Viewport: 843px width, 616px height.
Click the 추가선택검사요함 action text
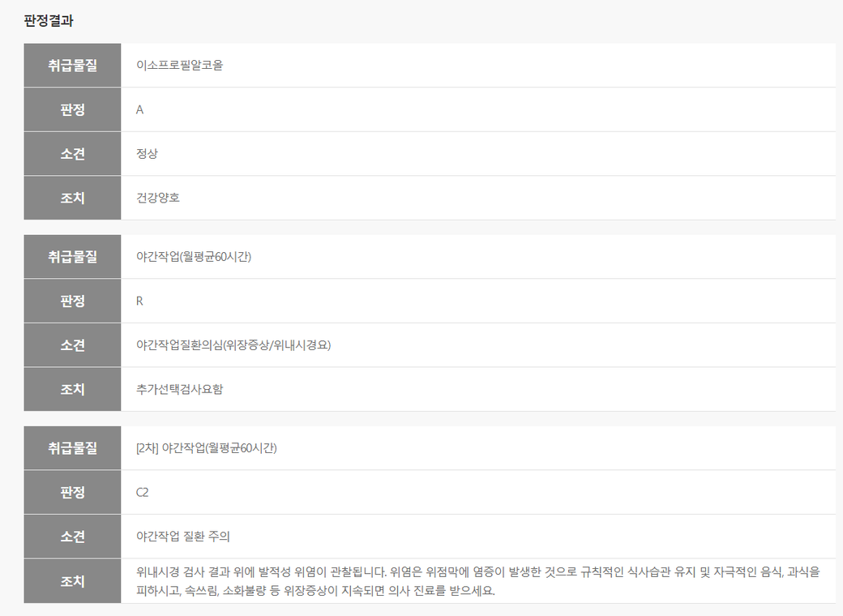click(x=179, y=388)
